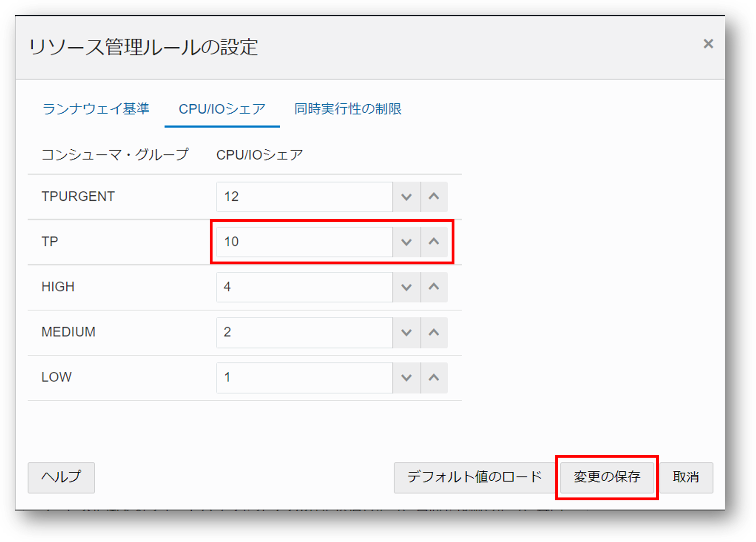
Task: Decrease TP share using down chevron
Action: point(407,242)
